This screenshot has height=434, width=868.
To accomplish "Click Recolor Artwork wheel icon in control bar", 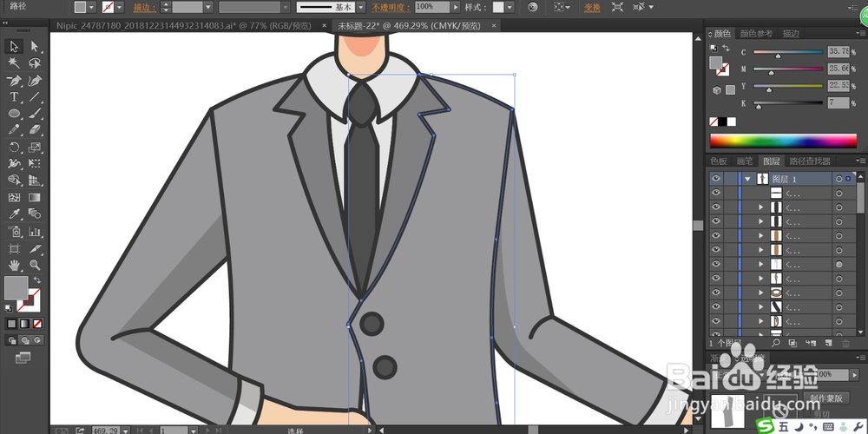I will [532, 7].
